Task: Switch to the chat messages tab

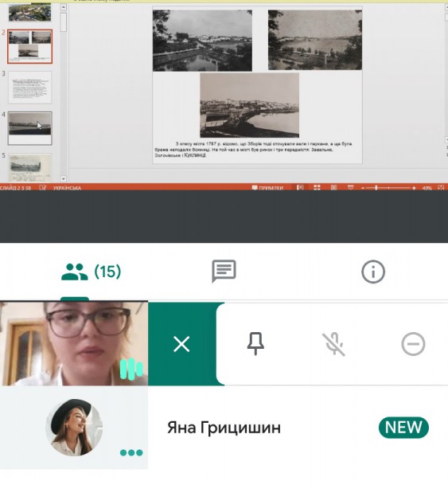Action: coord(224,272)
